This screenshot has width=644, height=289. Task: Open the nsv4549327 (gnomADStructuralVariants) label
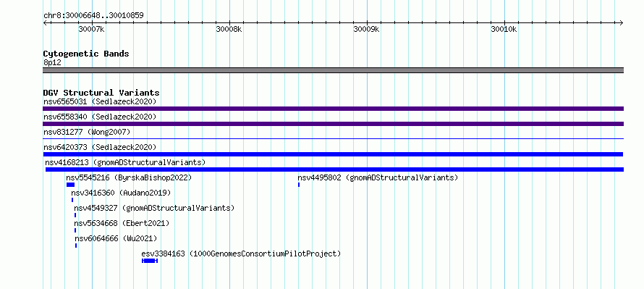[x=154, y=208]
